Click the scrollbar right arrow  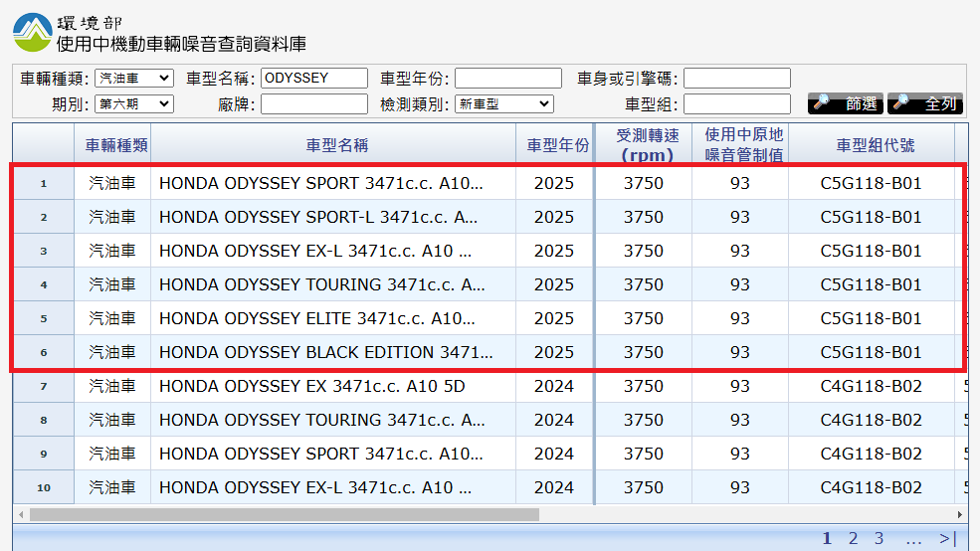959,514
